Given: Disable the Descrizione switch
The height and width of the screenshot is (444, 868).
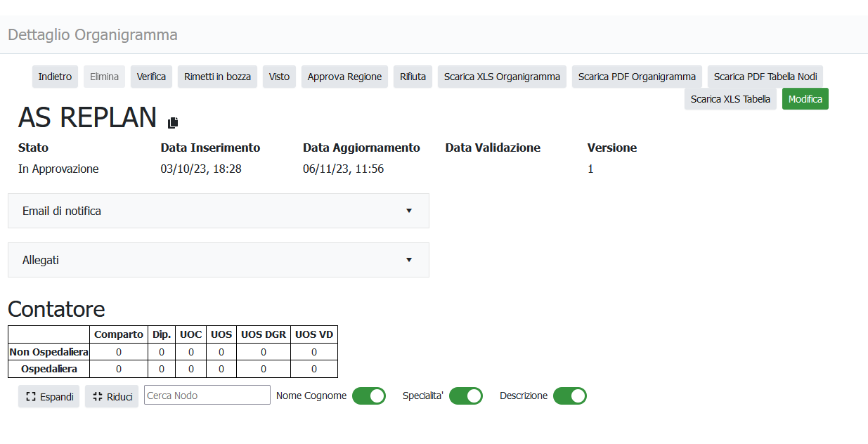Looking at the screenshot, I should (569, 396).
